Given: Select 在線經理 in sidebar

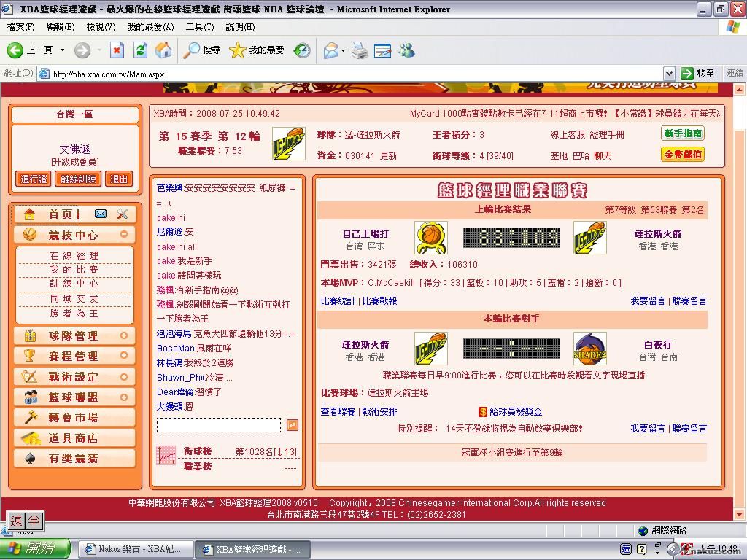Looking at the screenshot, I should (74, 256).
